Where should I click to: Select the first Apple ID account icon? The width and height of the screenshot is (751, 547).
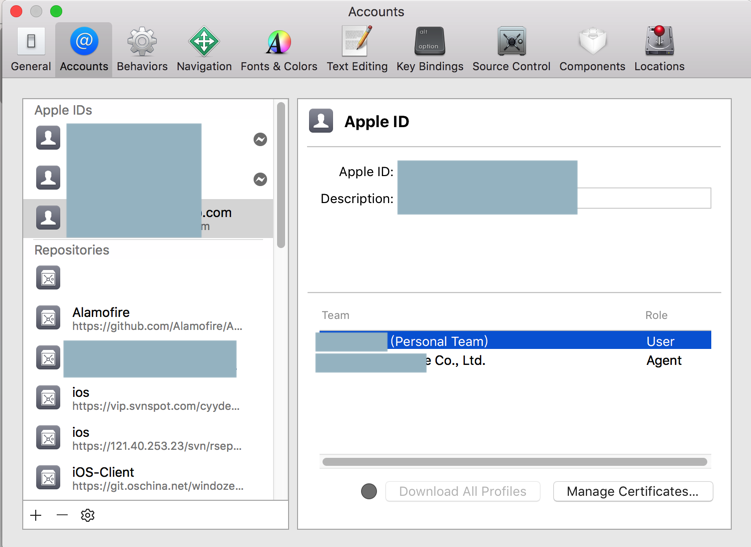pos(48,138)
